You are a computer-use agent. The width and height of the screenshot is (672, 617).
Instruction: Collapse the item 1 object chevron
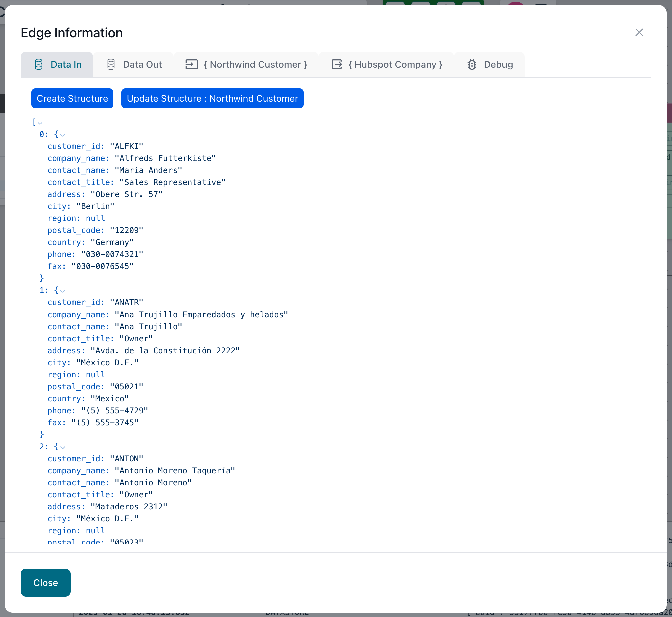point(62,291)
